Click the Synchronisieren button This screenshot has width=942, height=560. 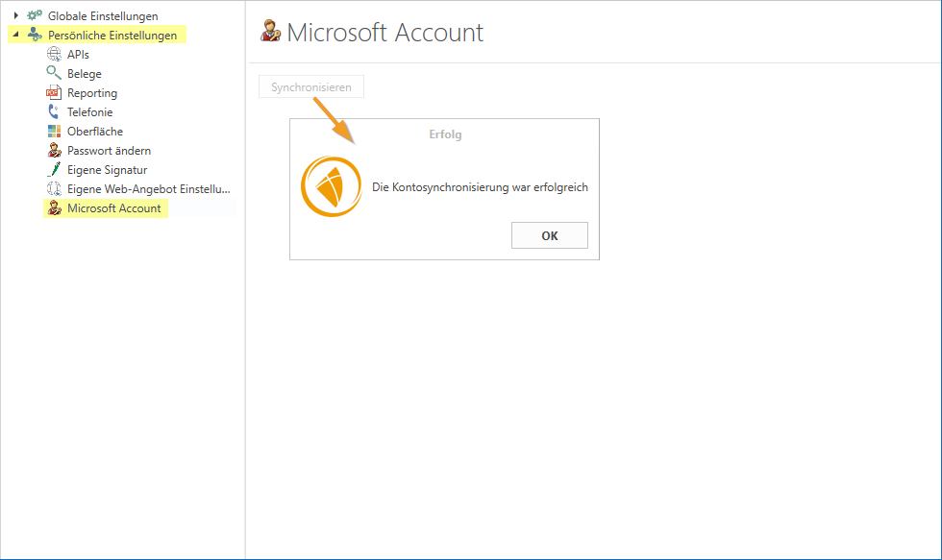(311, 87)
